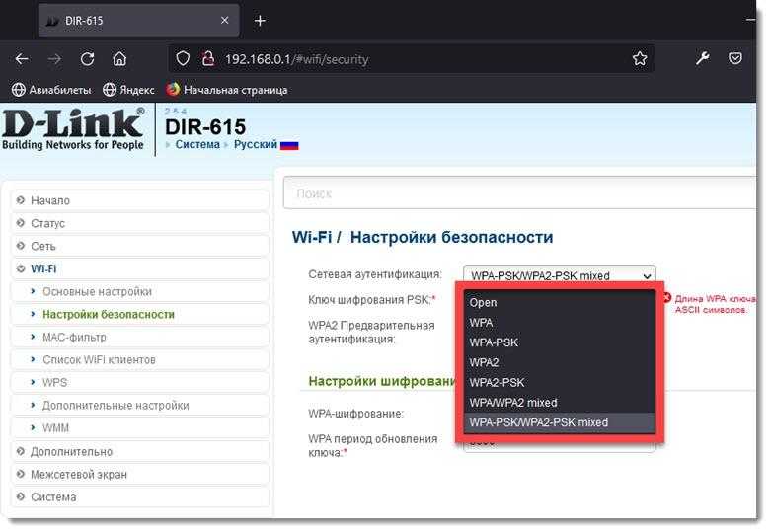770x532 pixels.
Task: Choose Open in authentication list
Action: click(560, 302)
